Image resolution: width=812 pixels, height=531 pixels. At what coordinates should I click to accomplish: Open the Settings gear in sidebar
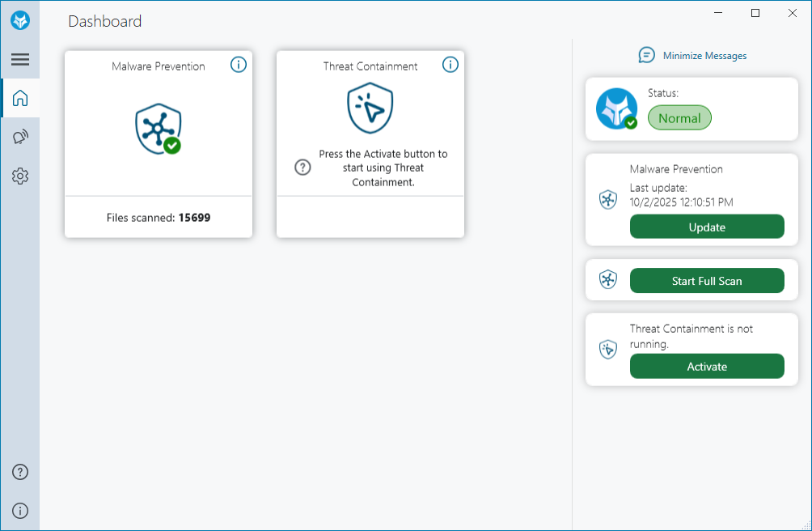coord(20,176)
